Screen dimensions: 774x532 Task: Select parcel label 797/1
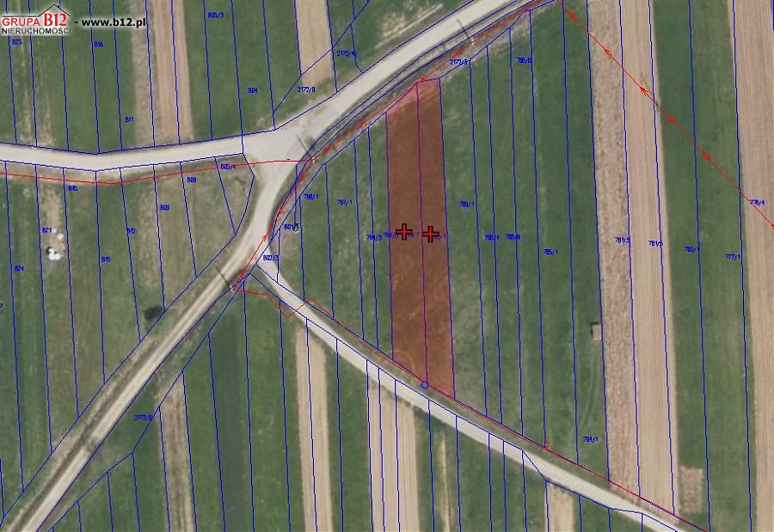click(x=344, y=202)
